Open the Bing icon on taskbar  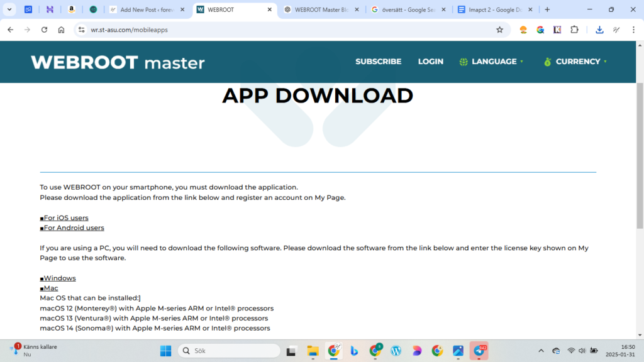pyautogui.click(x=354, y=351)
